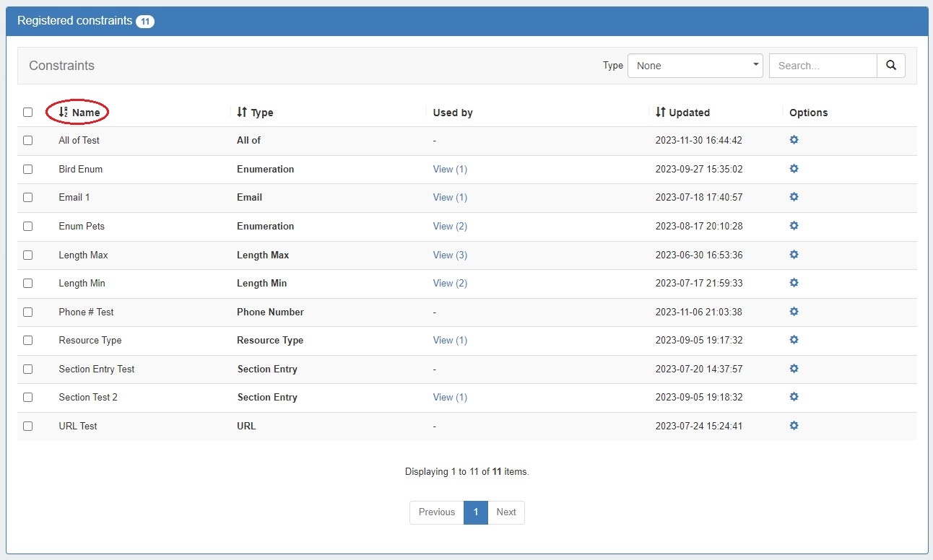Click the Next page button

[505, 512]
